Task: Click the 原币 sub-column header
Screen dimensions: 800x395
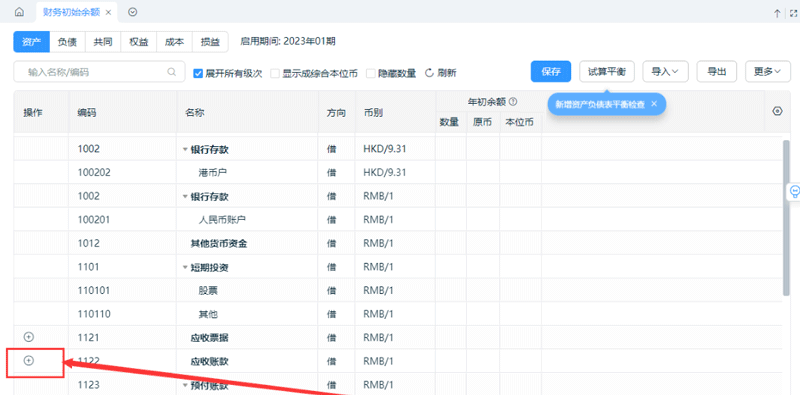Action: click(482, 122)
